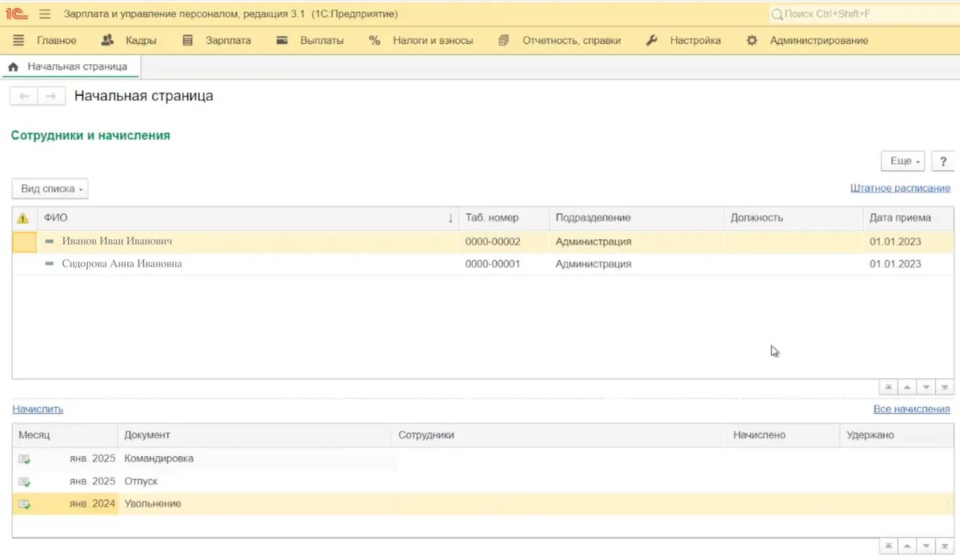
Task: Click Администрация in the Иванов row
Action: coord(594,241)
